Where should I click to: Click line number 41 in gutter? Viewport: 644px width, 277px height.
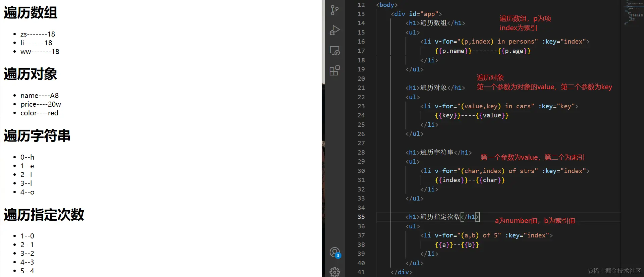[361, 272]
